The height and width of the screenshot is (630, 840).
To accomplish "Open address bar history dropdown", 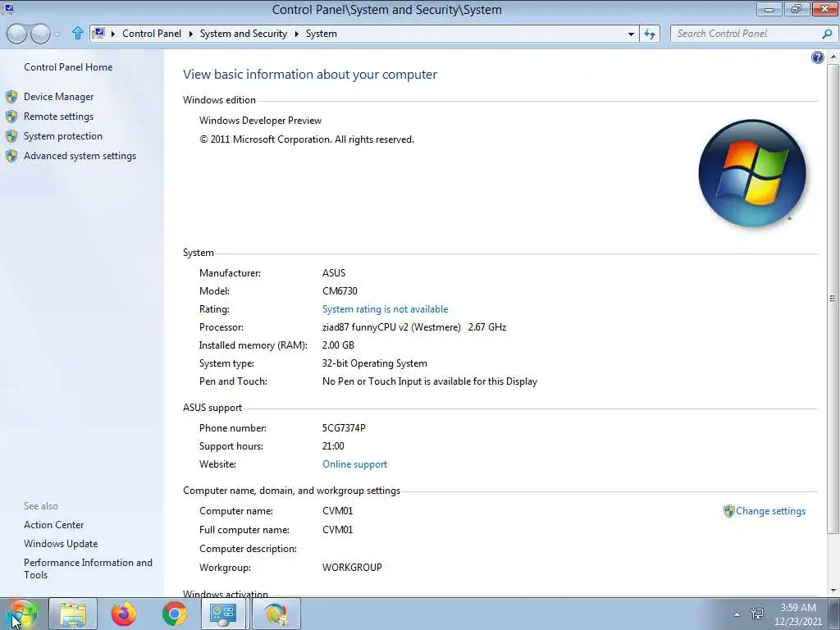I will click(631, 34).
